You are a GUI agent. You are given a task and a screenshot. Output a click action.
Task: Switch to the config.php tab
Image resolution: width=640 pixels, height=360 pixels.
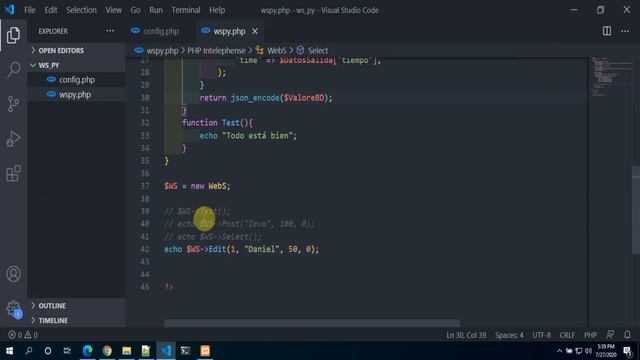161,31
